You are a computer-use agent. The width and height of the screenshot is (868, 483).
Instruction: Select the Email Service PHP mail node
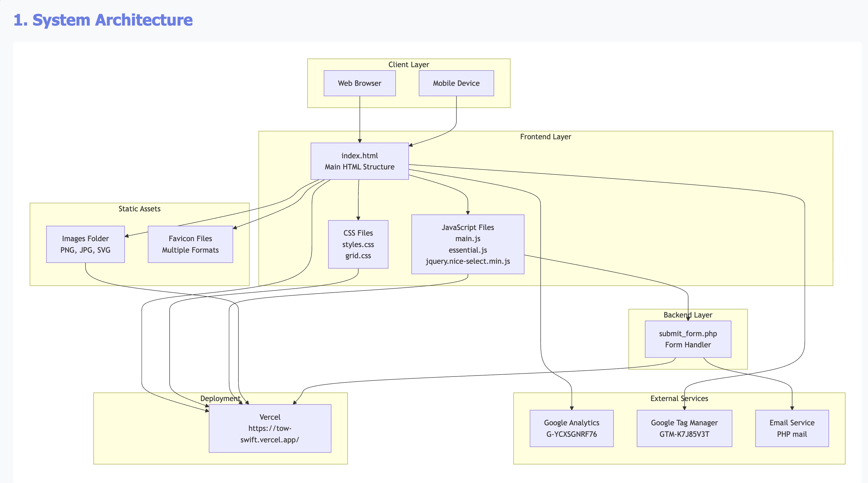click(x=791, y=428)
